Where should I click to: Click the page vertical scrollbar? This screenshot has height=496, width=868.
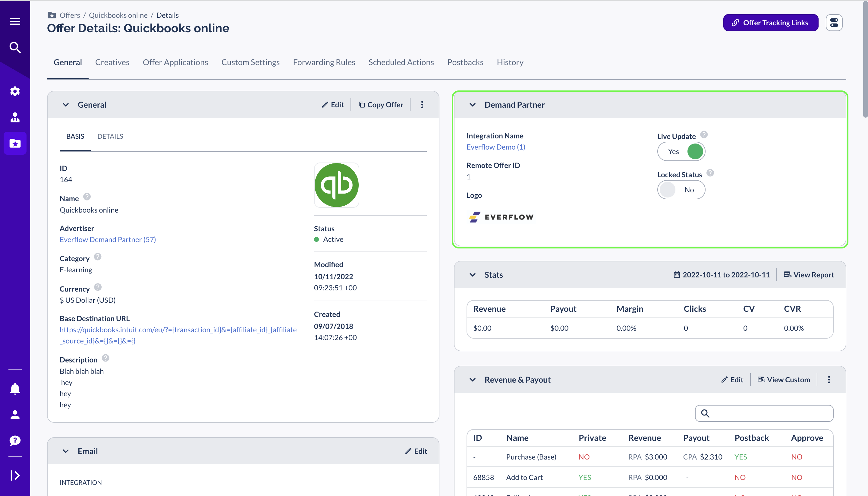[x=865, y=60]
